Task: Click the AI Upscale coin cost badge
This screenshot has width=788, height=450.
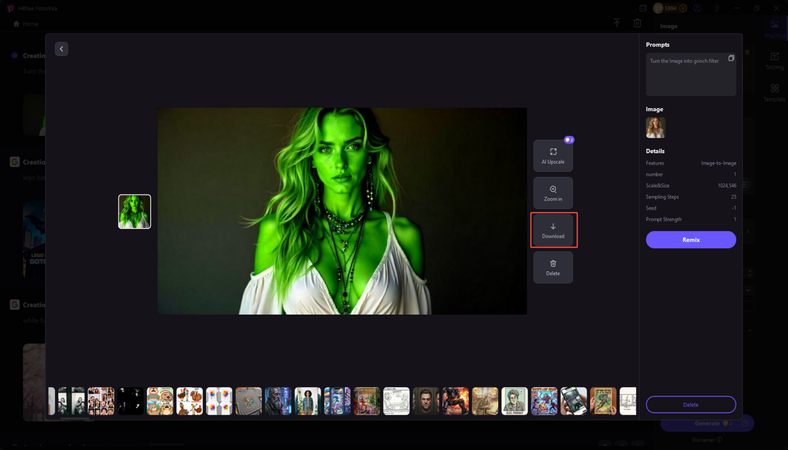Action: pyautogui.click(x=569, y=140)
